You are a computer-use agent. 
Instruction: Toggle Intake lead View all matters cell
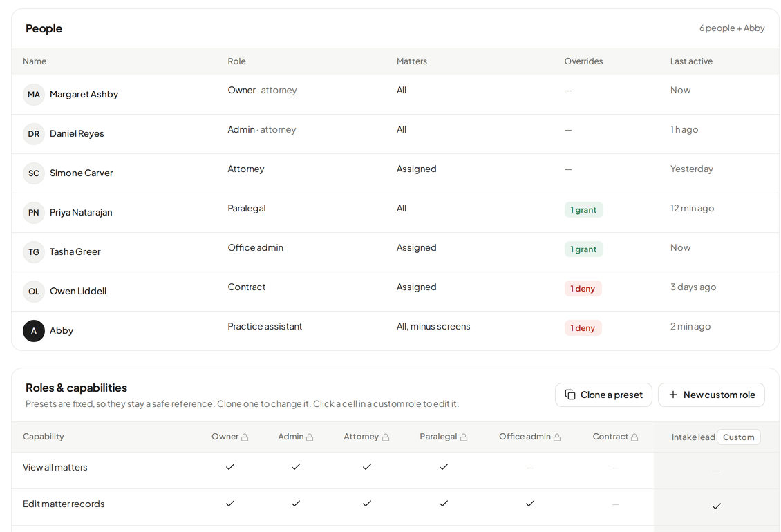pyautogui.click(x=716, y=471)
